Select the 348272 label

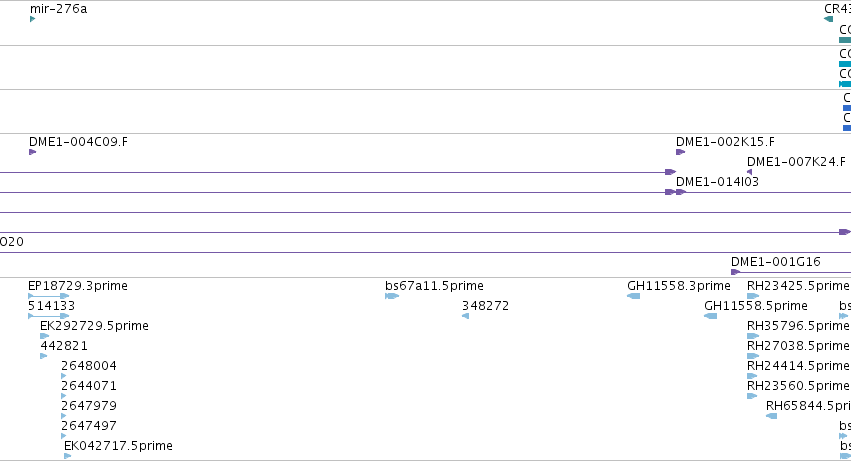click(x=485, y=306)
